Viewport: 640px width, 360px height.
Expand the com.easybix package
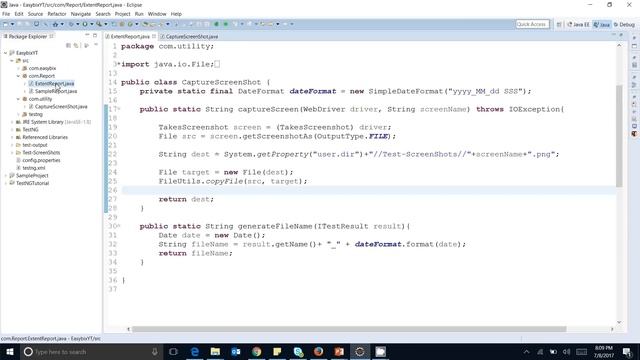[18, 68]
